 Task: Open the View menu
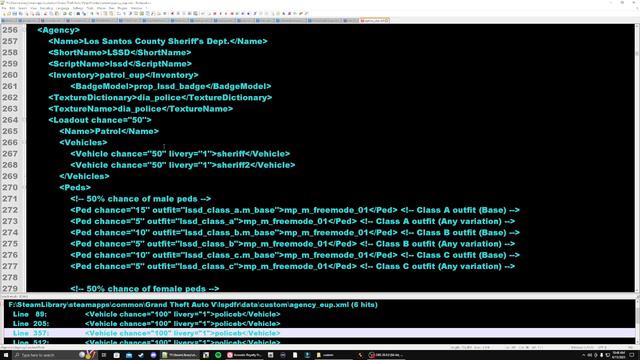[x=33, y=8]
